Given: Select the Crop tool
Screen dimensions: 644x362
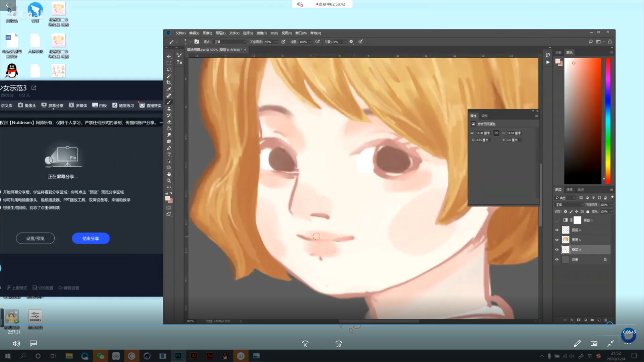Looking at the screenshot, I should pyautogui.click(x=169, y=82).
